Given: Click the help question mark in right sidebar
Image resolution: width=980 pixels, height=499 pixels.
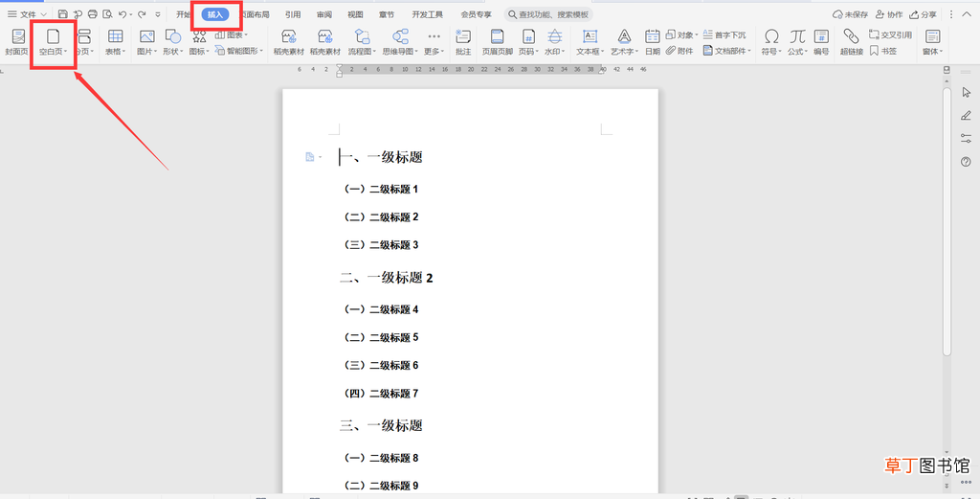Looking at the screenshot, I should pos(967,162).
